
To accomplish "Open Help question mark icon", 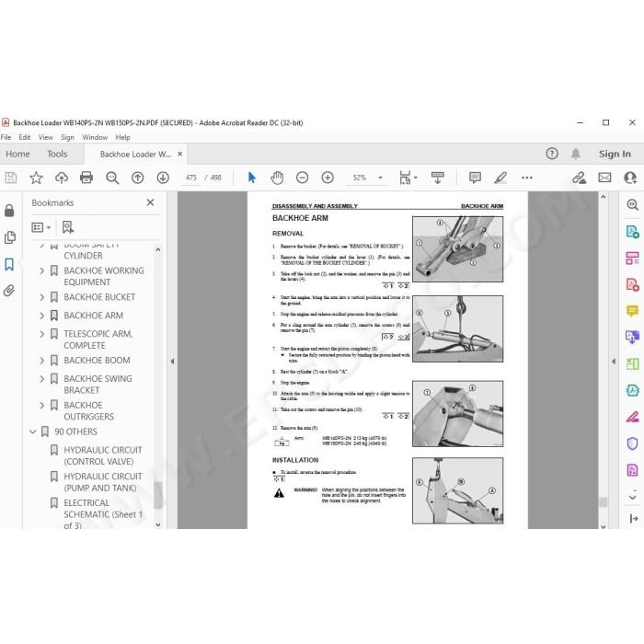I will [552, 154].
